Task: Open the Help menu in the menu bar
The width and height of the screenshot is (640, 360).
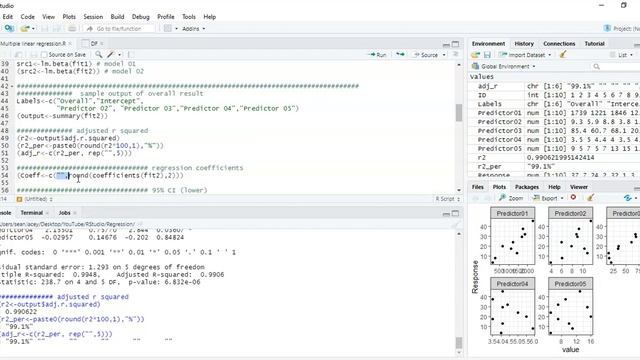Action: click(x=209, y=17)
